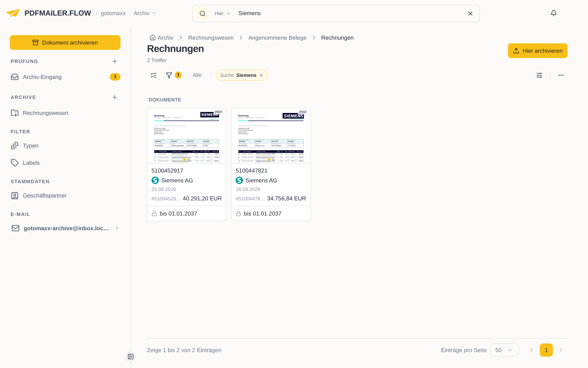Open thumbnail of invoice 5100452917

187,136
